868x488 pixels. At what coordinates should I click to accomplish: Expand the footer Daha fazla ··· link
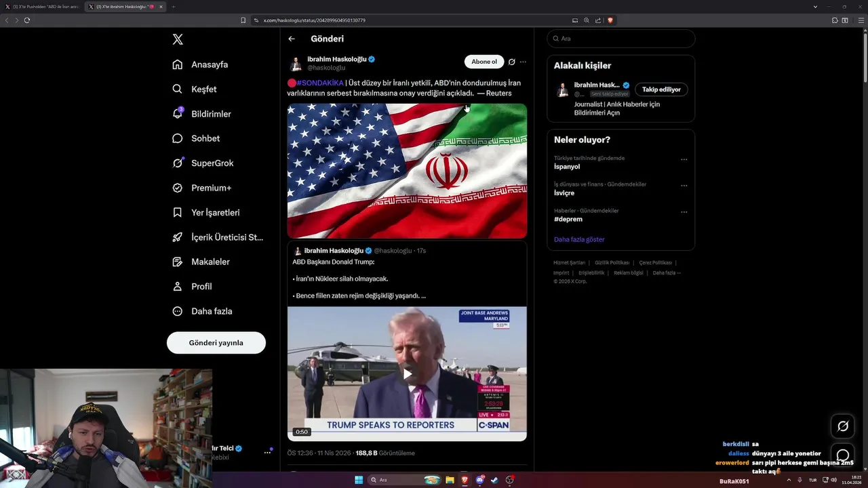coord(667,272)
